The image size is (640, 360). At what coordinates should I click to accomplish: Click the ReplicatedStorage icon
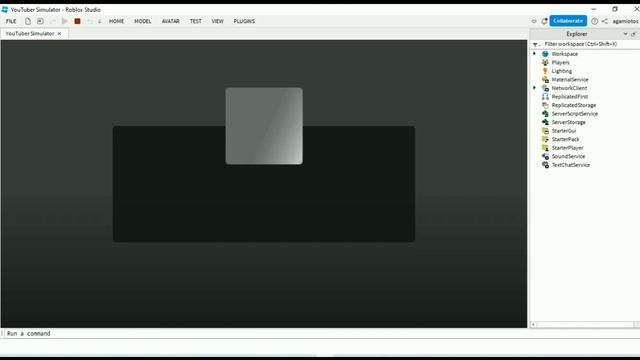[545, 105]
